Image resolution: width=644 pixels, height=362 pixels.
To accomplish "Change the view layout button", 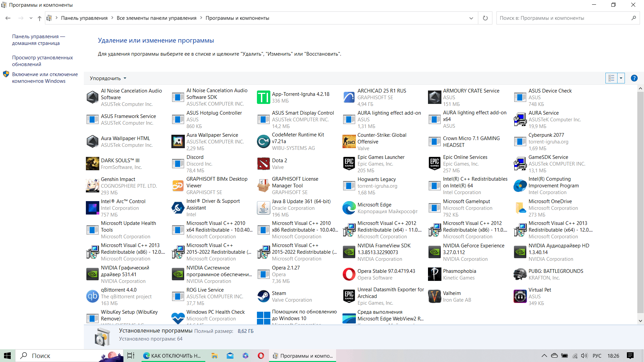I will coord(611,78).
